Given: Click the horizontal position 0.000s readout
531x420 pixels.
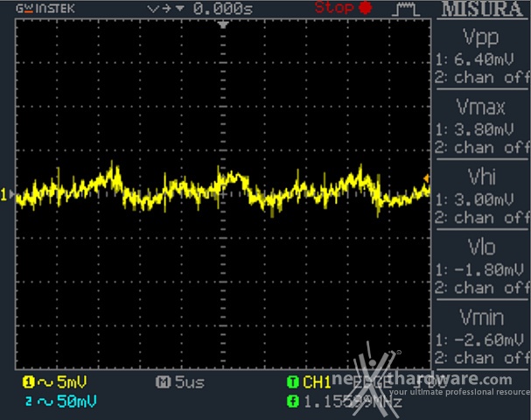Looking at the screenshot, I should point(223,9).
